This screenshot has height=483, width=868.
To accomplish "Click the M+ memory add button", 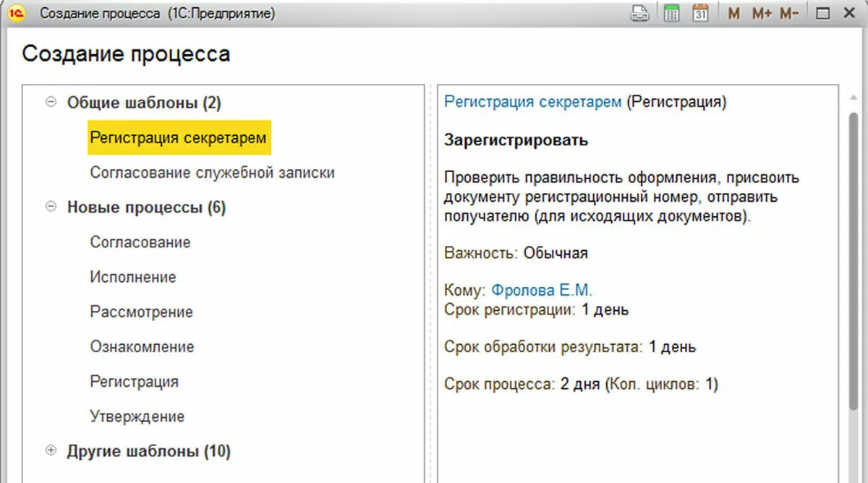I will click(x=761, y=14).
